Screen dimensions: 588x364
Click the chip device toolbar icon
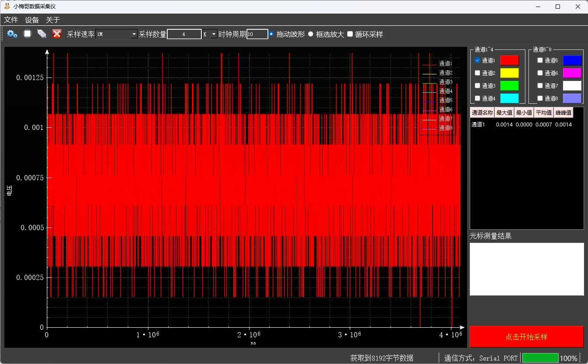pyautogui.click(x=27, y=34)
